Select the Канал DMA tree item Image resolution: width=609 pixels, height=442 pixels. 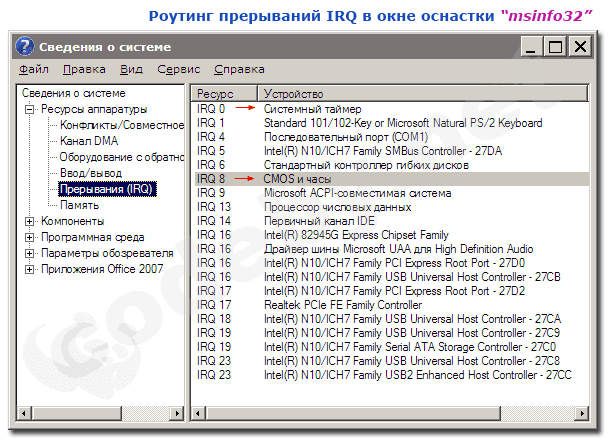(x=88, y=141)
